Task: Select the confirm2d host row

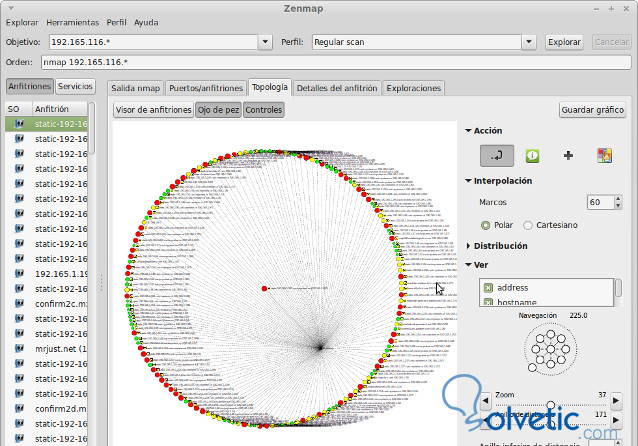Action: [x=46, y=408]
